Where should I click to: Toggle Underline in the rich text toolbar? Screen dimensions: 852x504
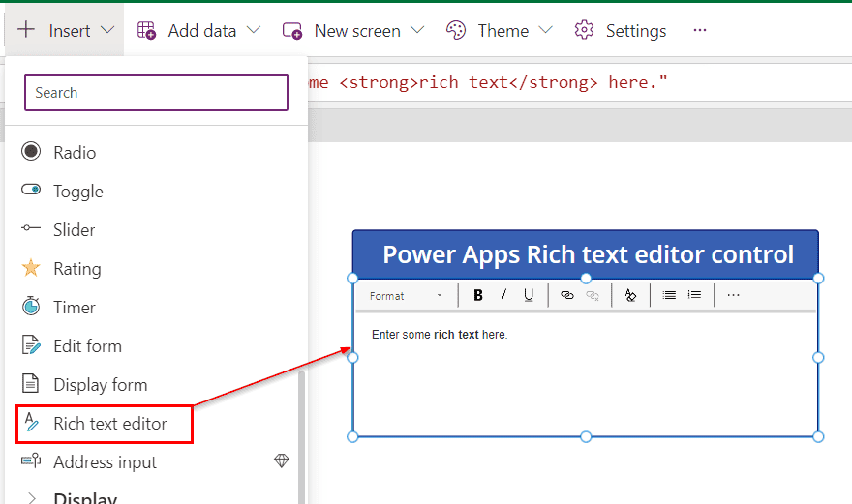[x=529, y=295]
